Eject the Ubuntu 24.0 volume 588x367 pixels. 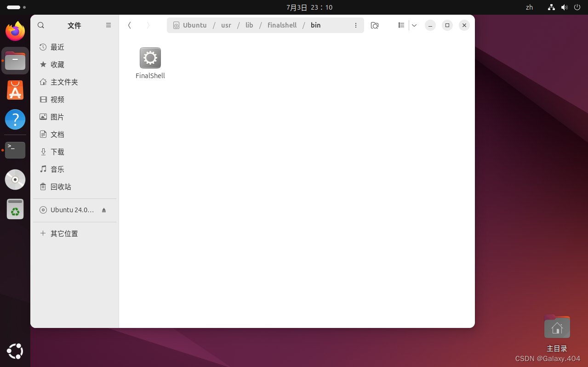103,210
